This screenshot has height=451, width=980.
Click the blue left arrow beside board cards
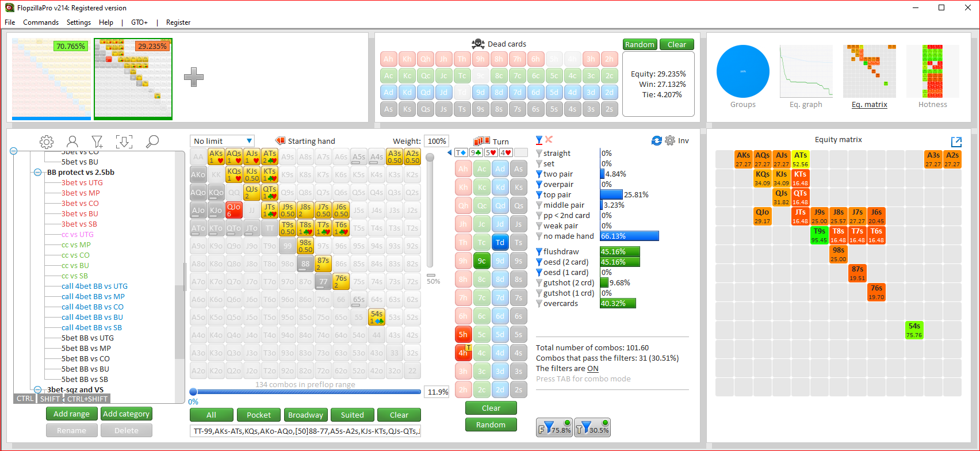449,153
